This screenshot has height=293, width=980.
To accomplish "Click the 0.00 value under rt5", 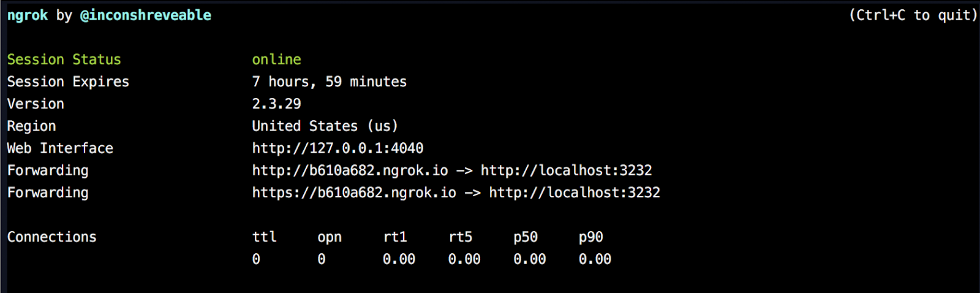I will [464, 259].
